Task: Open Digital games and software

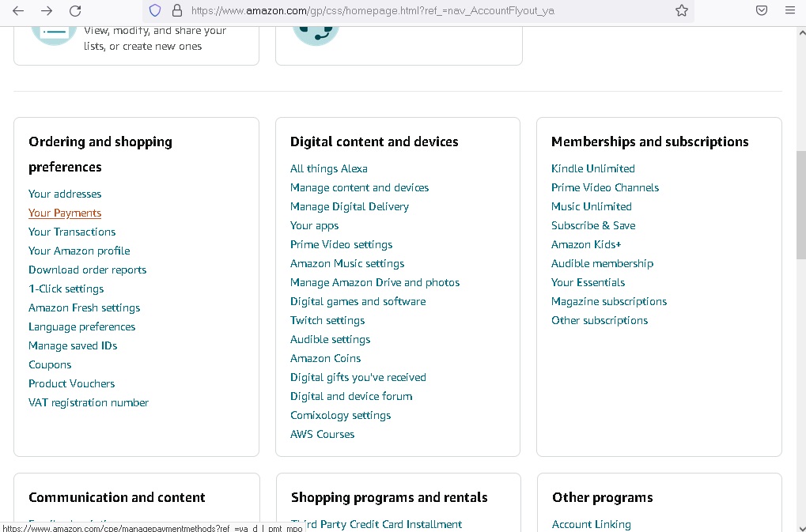Action: pyautogui.click(x=358, y=302)
